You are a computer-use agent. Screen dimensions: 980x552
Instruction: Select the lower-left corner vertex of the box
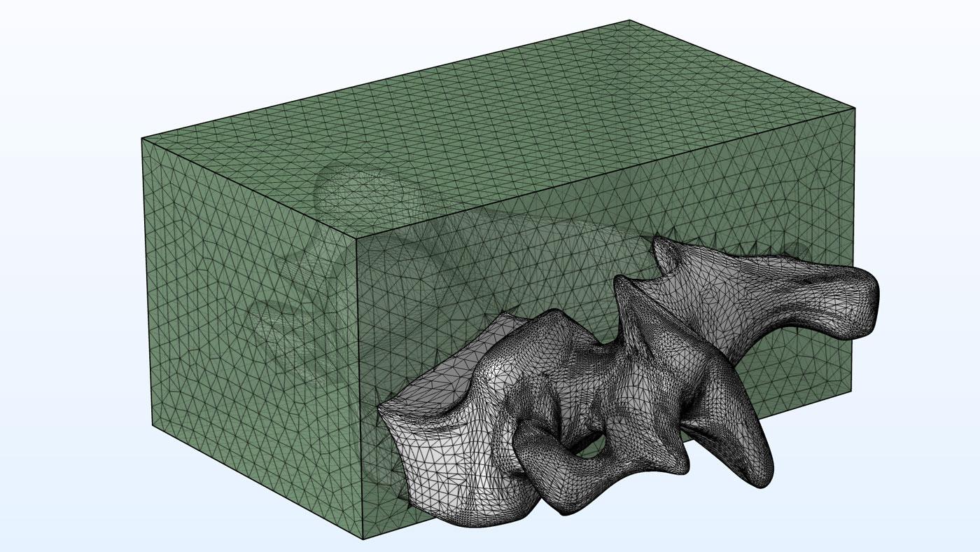pos(153,425)
